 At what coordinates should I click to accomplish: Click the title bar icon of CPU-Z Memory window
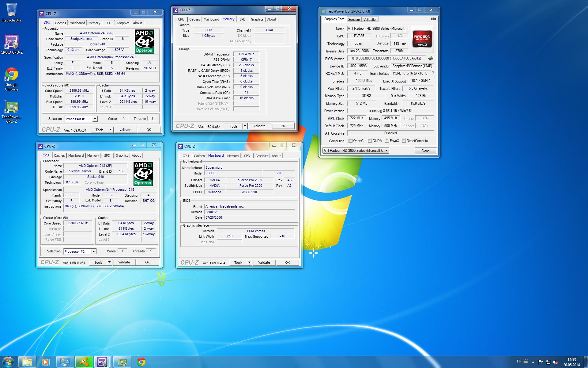176,10
